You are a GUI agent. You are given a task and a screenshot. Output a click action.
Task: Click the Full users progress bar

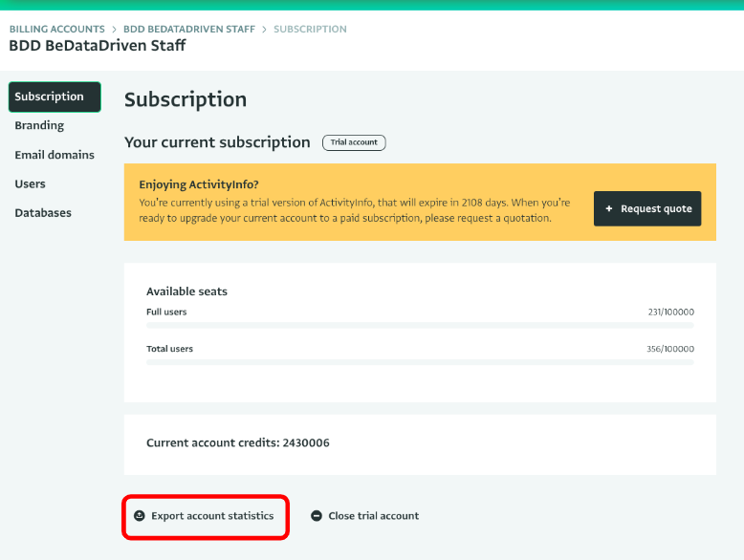pos(420,326)
